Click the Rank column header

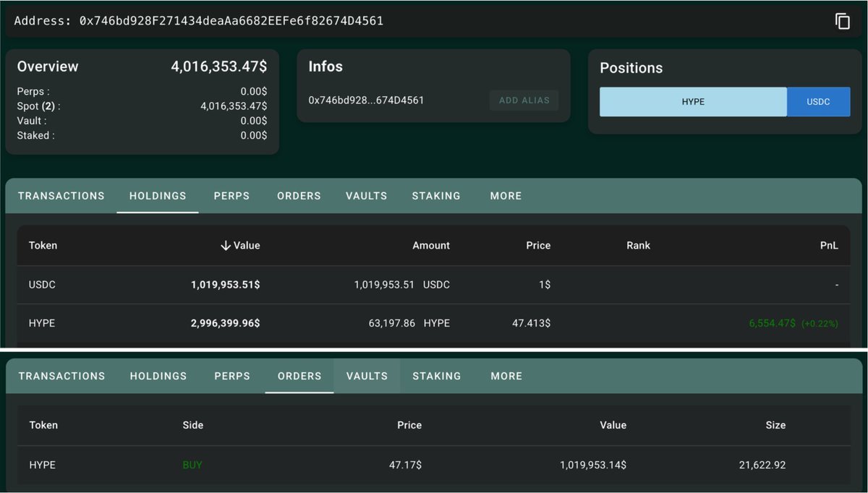638,246
